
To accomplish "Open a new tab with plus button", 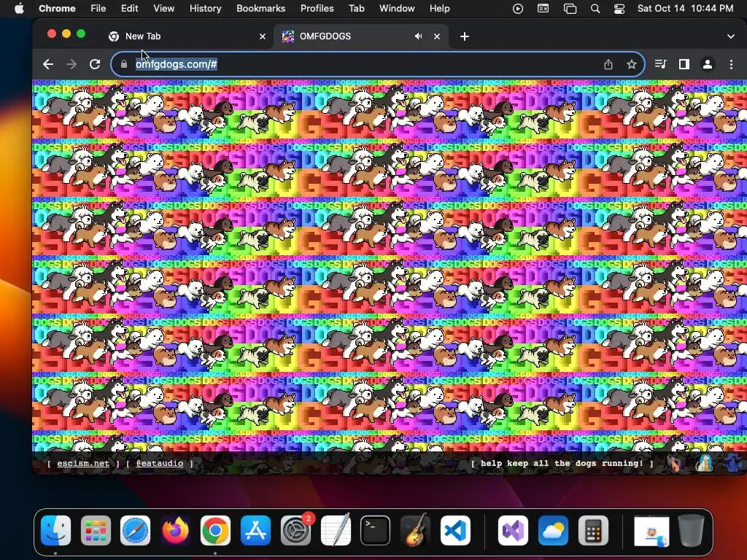I will (x=465, y=36).
